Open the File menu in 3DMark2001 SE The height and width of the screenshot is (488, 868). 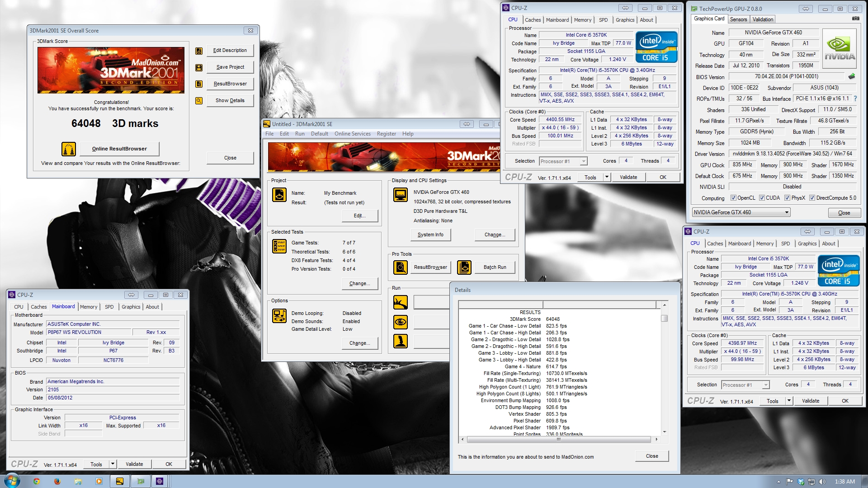pyautogui.click(x=269, y=134)
